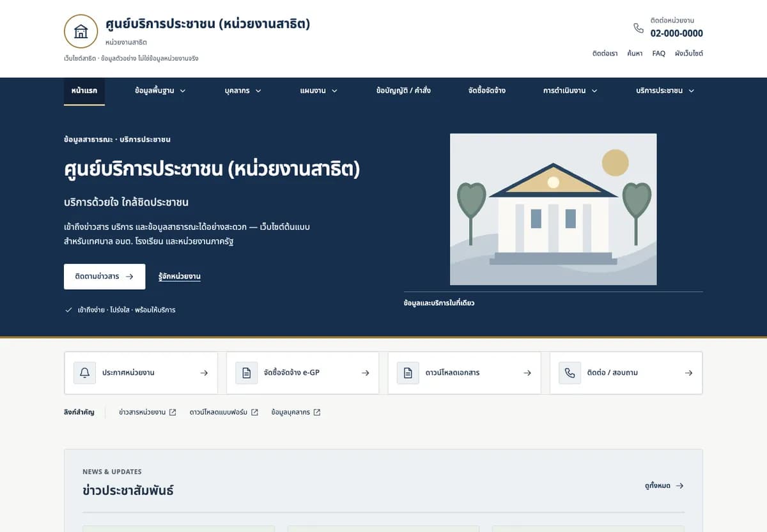Click external-link icon next to ดาวน์โหลดแบบฟอร์ม
Viewport: 767px width, 532px height.
click(x=254, y=413)
